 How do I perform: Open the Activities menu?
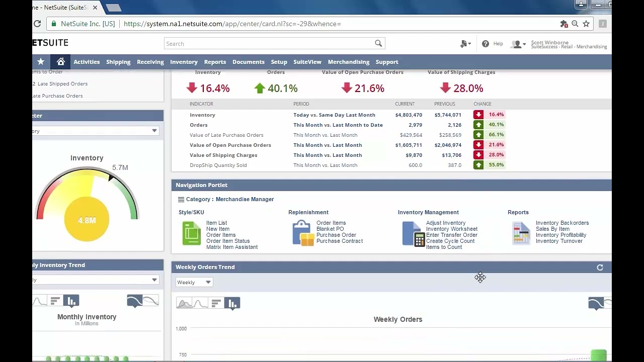[87, 62]
